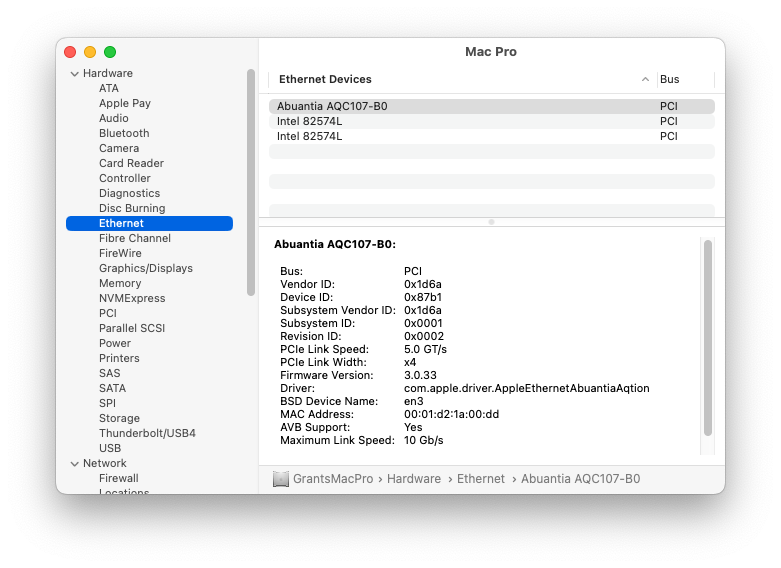Click GrantsMacPro in the path bar
This screenshot has height=568, width=781.
(x=333, y=479)
